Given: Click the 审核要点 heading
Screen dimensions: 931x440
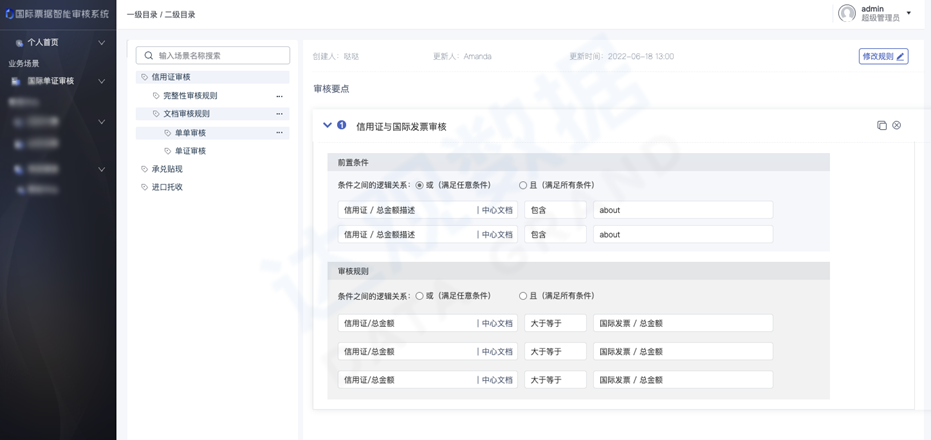Looking at the screenshot, I should (331, 89).
